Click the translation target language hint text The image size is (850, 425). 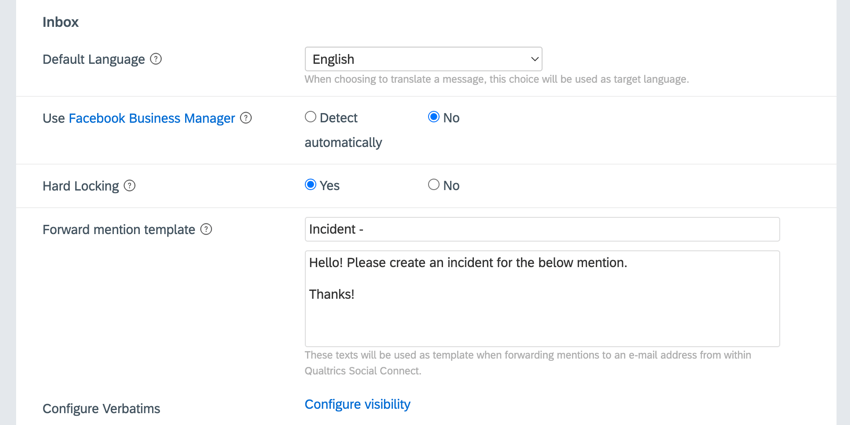point(497,79)
